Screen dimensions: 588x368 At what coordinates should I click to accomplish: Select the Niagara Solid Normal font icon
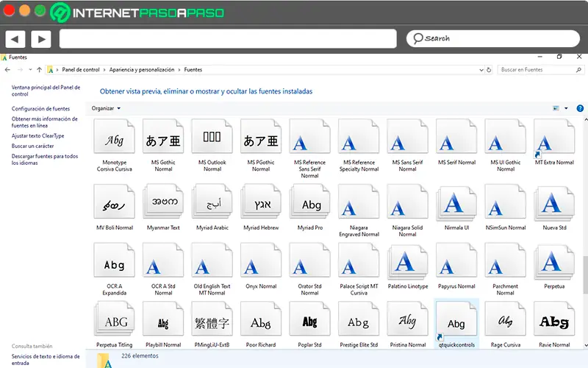pos(408,201)
